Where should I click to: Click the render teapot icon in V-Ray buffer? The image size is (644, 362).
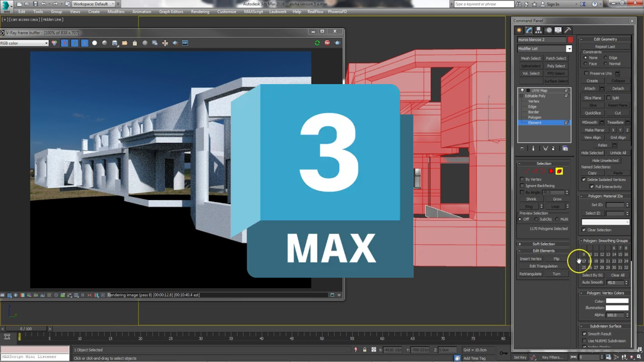(337, 43)
